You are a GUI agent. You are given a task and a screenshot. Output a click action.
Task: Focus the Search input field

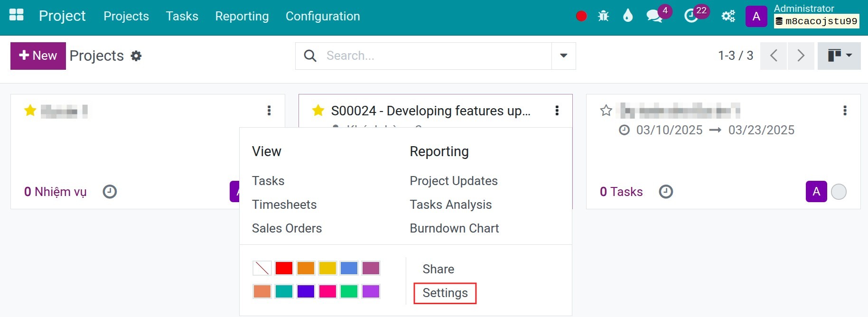click(x=437, y=56)
